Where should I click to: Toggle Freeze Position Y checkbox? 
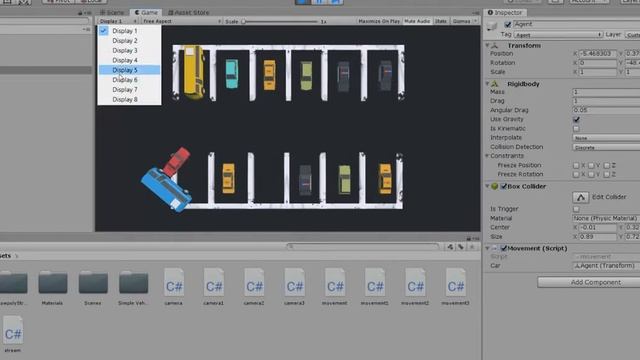pyautogui.click(x=591, y=165)
